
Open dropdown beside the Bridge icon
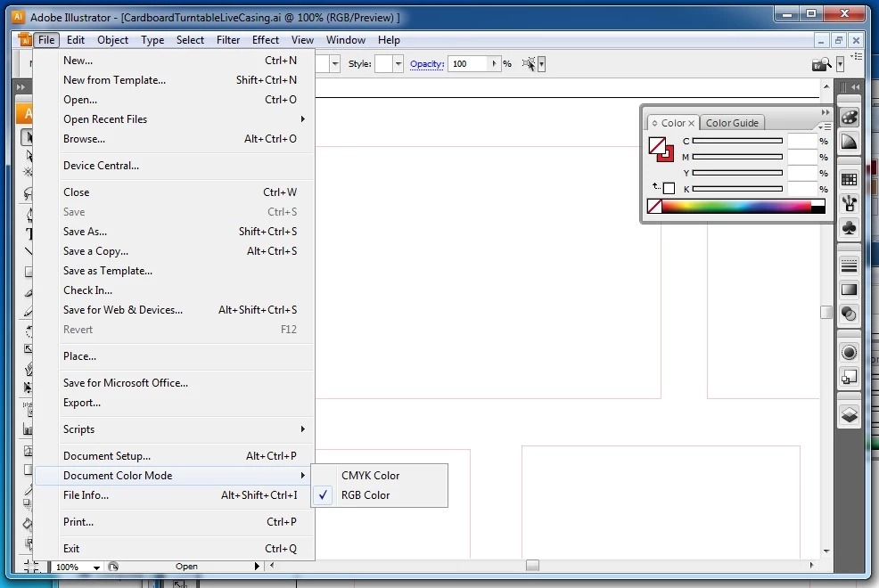coord(840,64)
